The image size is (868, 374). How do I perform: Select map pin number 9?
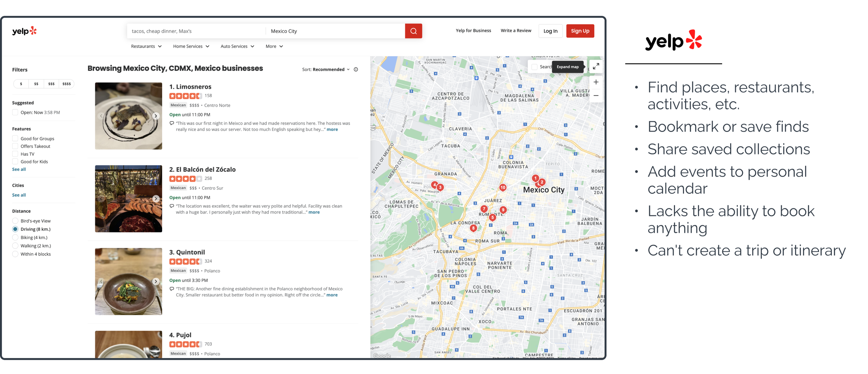503,210
